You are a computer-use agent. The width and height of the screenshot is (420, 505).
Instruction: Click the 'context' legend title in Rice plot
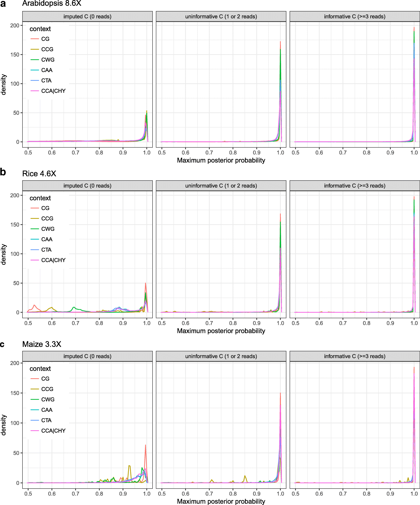coord(40,198)
